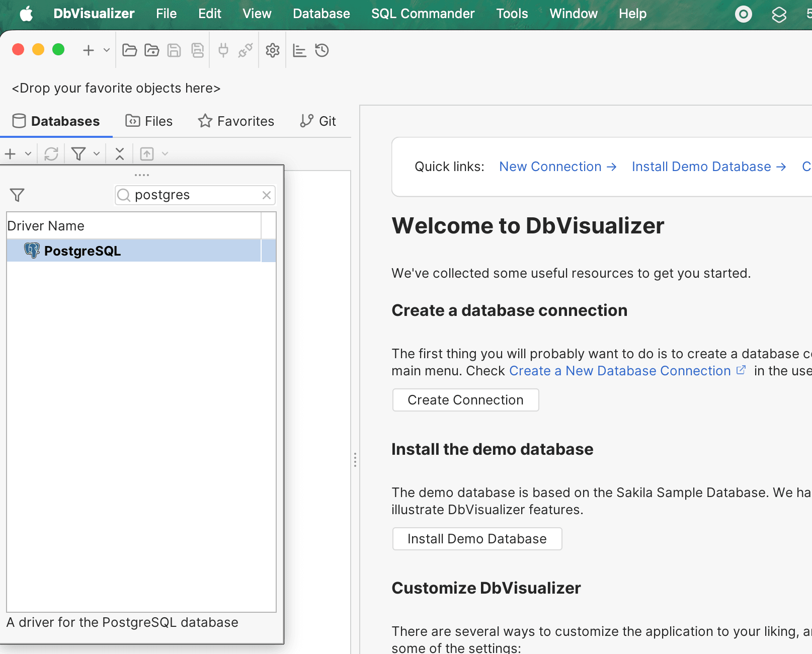Clear the postgres search text
812x654 pixels.
point(266,195)
